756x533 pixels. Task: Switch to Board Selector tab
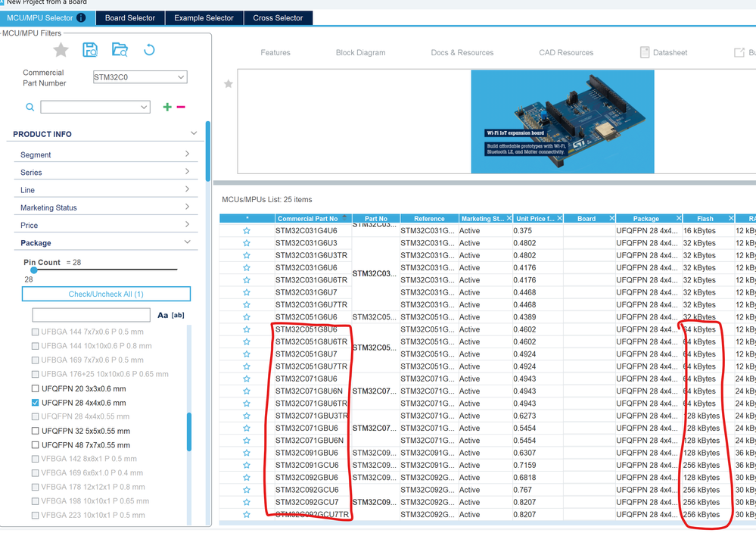130,18
